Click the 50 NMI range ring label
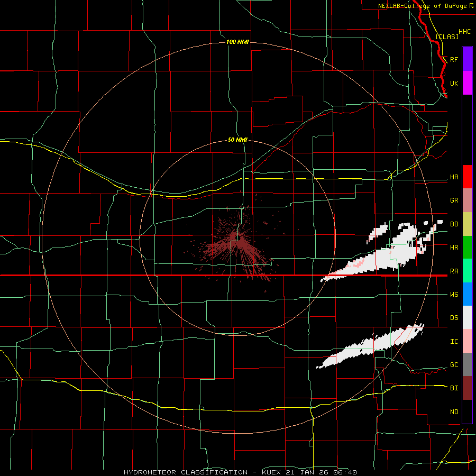476x476 pixels. 237,140
